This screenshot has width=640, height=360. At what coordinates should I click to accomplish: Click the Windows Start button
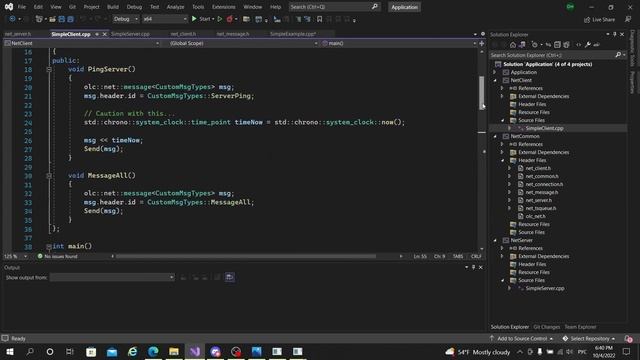pos(10,351)
